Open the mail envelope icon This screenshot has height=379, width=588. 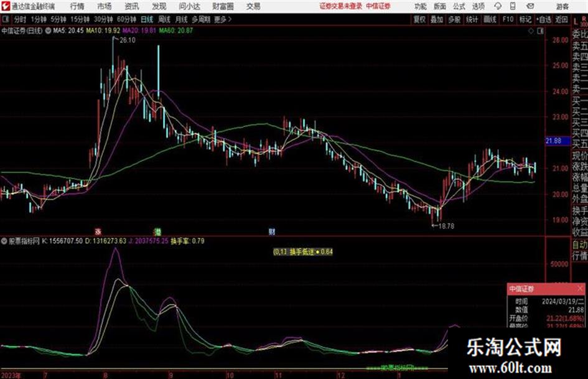(x=530, y=6)
